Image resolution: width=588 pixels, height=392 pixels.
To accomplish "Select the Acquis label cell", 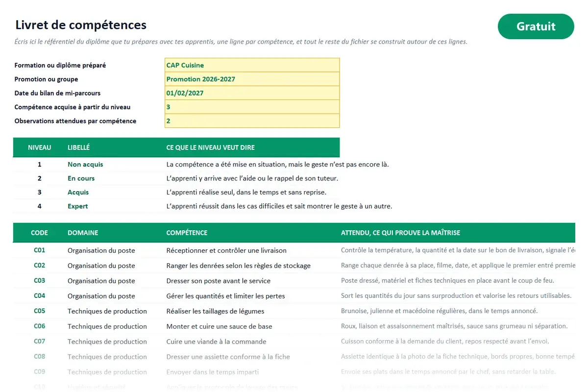I will click(78, 192).
